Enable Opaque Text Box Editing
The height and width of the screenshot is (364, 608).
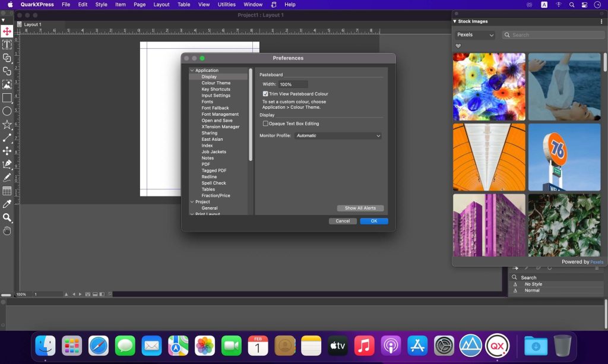click(x=266, y=123)
